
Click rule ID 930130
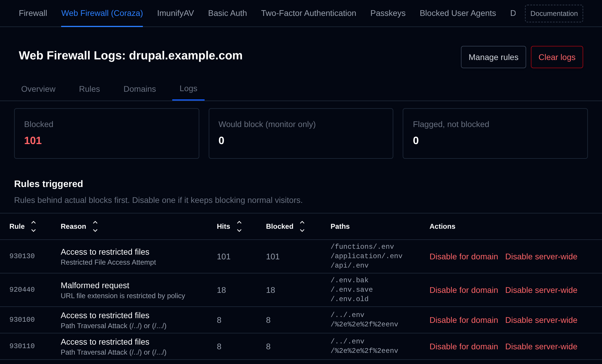tap(22, 256)
